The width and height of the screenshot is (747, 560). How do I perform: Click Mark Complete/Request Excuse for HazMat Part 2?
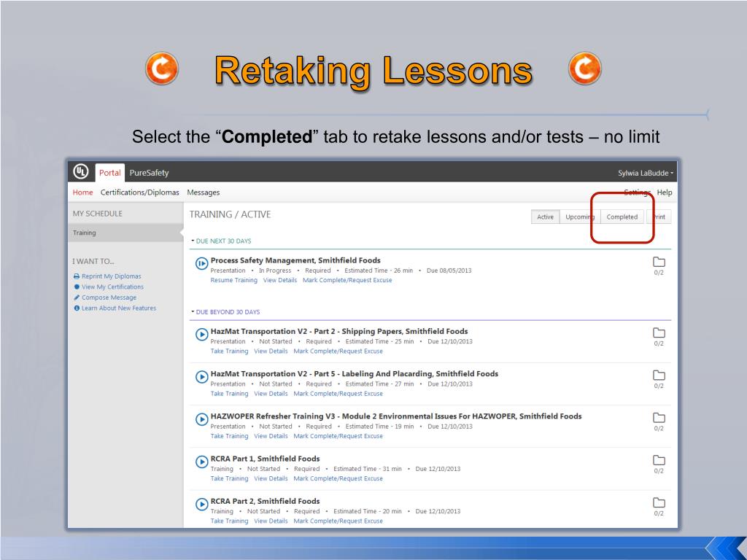[x=338, y=351]
